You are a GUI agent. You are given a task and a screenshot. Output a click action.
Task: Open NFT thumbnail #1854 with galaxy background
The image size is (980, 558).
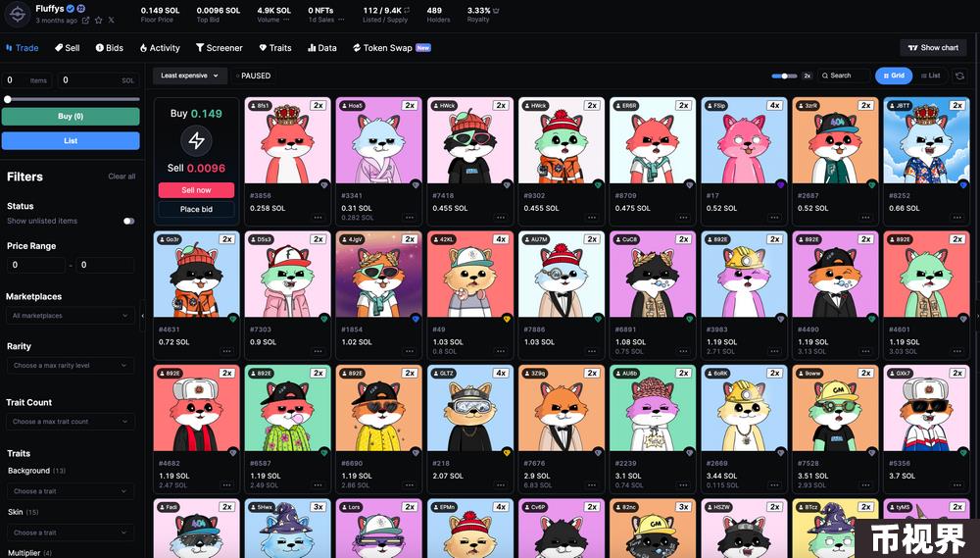[378, 274]
